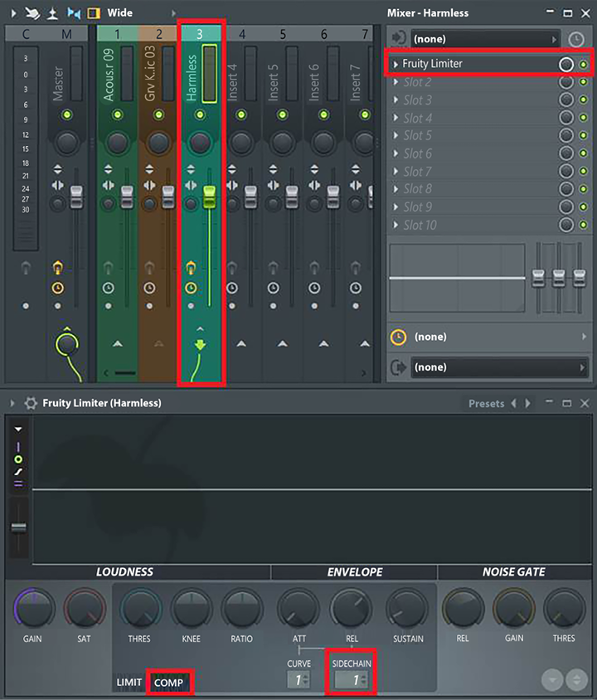This screenshot has width=597, height=700.
Task: Arm the Harmless track for disk recording
Action: [x=191, y=268]
